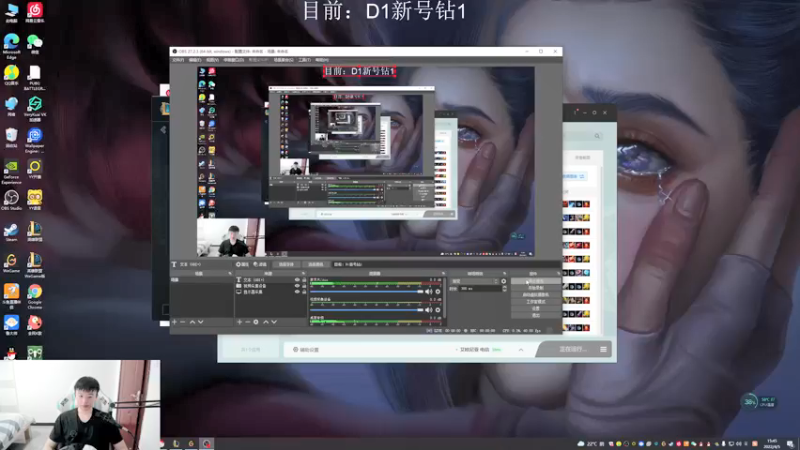Open the Help menu in OBS

coord(322,60)
